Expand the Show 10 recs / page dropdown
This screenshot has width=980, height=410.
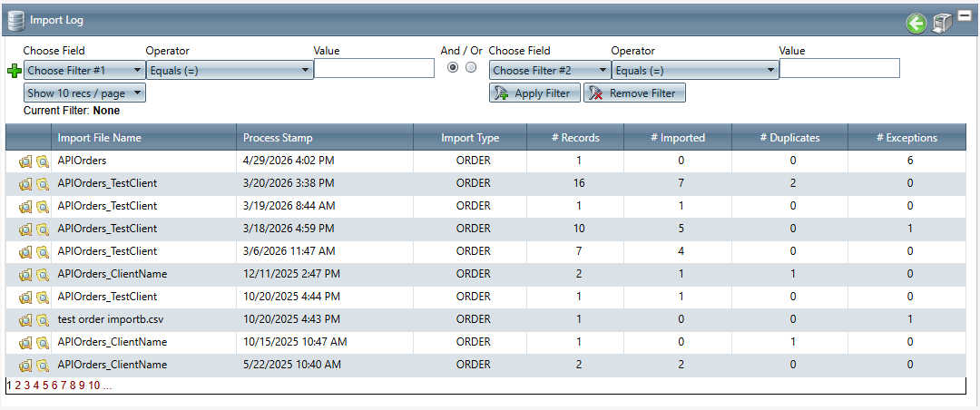pos(84,93)
